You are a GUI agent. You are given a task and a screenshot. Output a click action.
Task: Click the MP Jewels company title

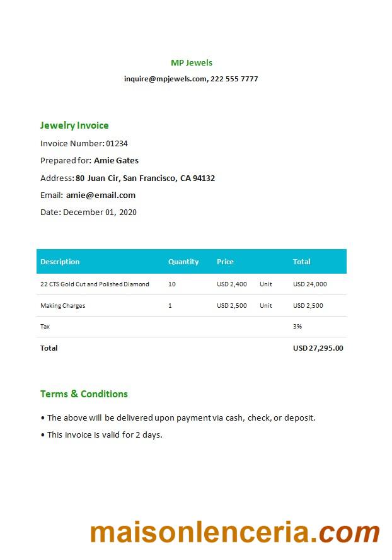point(192,62)
